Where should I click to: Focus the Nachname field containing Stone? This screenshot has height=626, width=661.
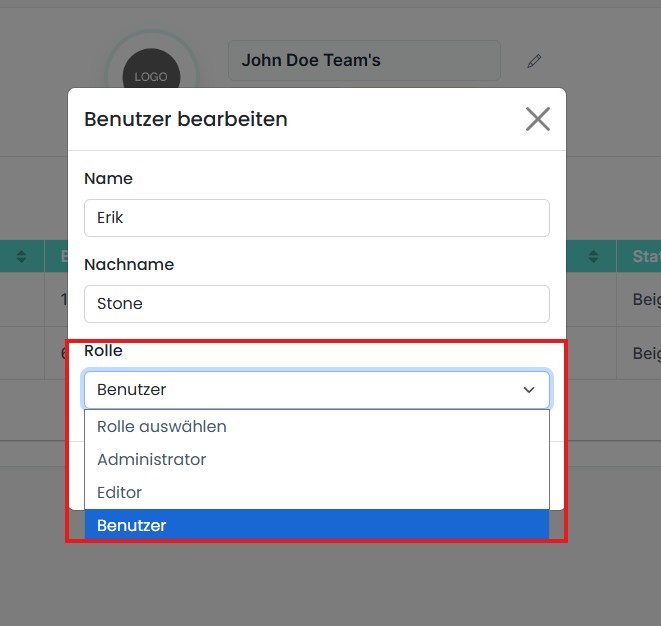click(316, 304)
